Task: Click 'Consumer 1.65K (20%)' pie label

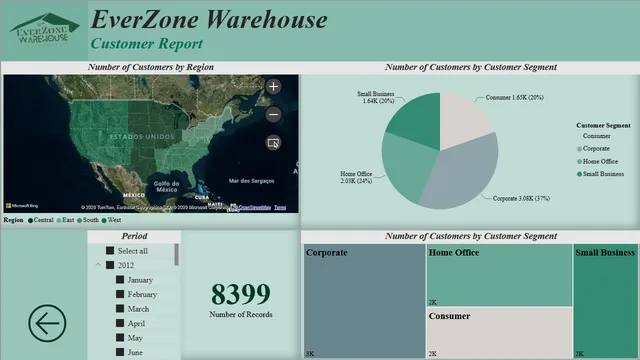Action: tap(514, 98)
